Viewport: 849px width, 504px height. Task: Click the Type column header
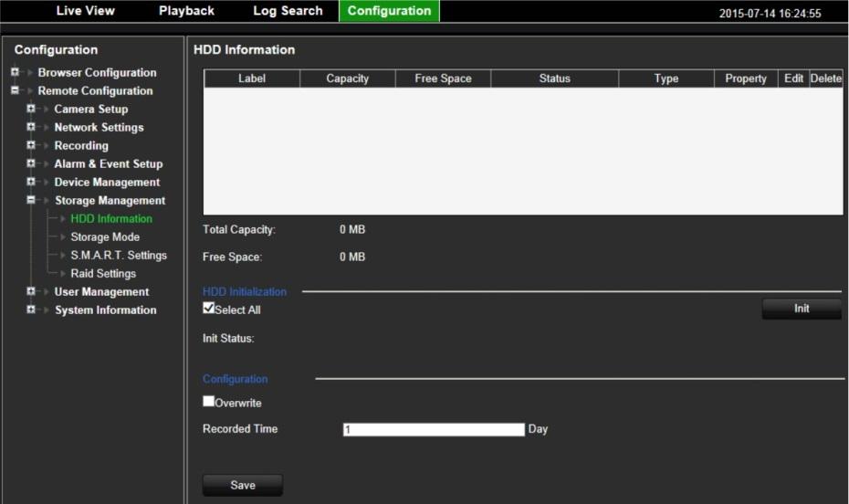[666, 79]
